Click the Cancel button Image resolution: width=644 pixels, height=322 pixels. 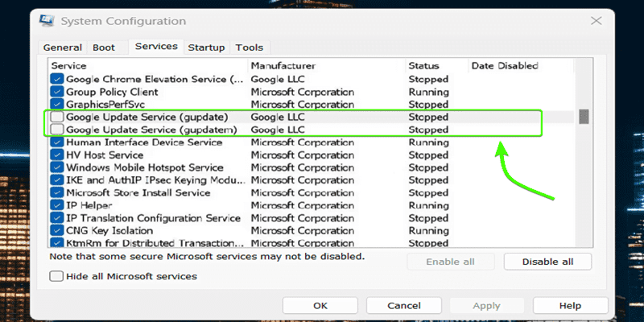tap(403, 306)
